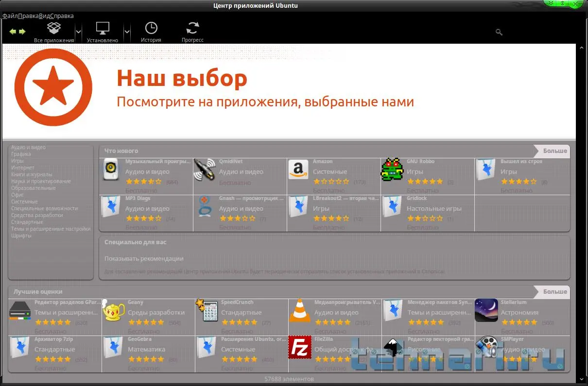Select the Книги и журналы category

32,174
